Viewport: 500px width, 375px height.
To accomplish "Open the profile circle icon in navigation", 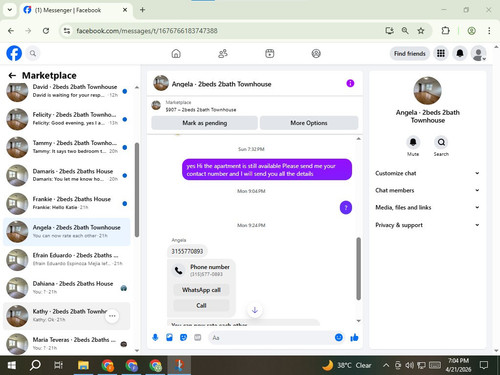I will pyautogui.click(x=316, y=53).
